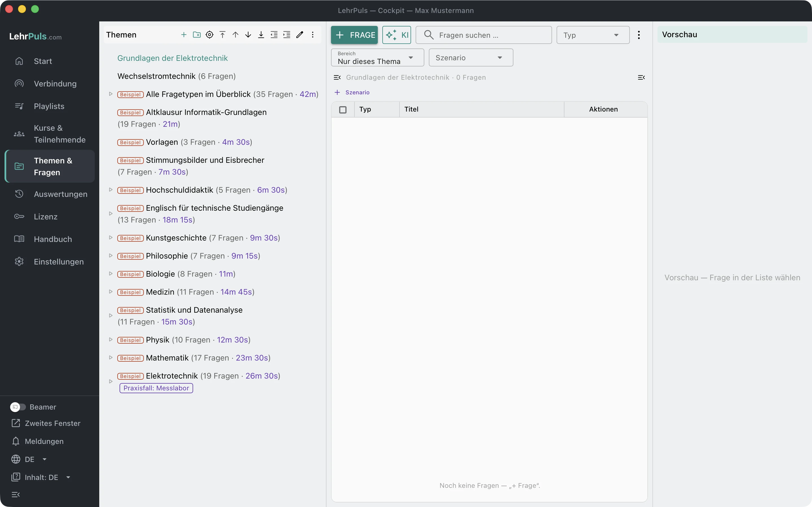Click the + FRAGE button
The image size is (812, 507).
point(354,35)
